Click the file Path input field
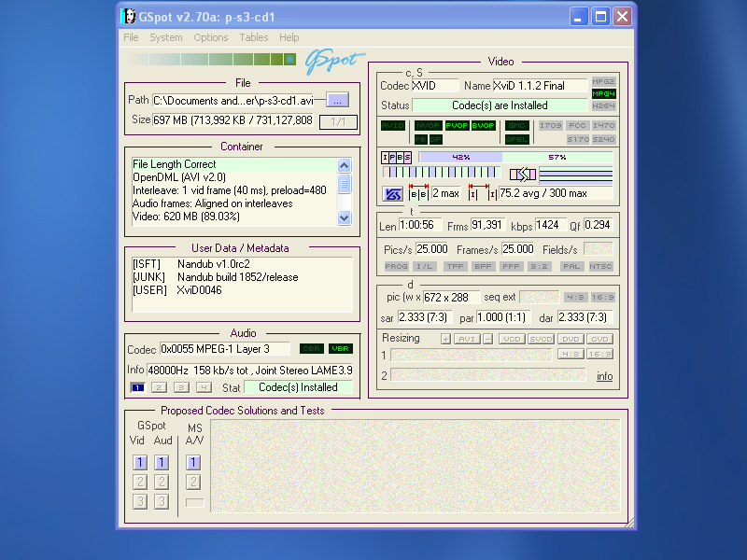The height and width of the screenshot is (560, 747). point(233,101)
